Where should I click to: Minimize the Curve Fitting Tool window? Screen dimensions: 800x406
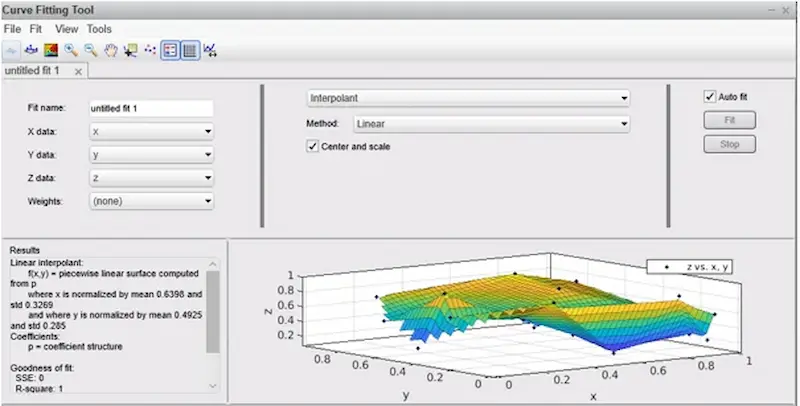tap(770, 10)
